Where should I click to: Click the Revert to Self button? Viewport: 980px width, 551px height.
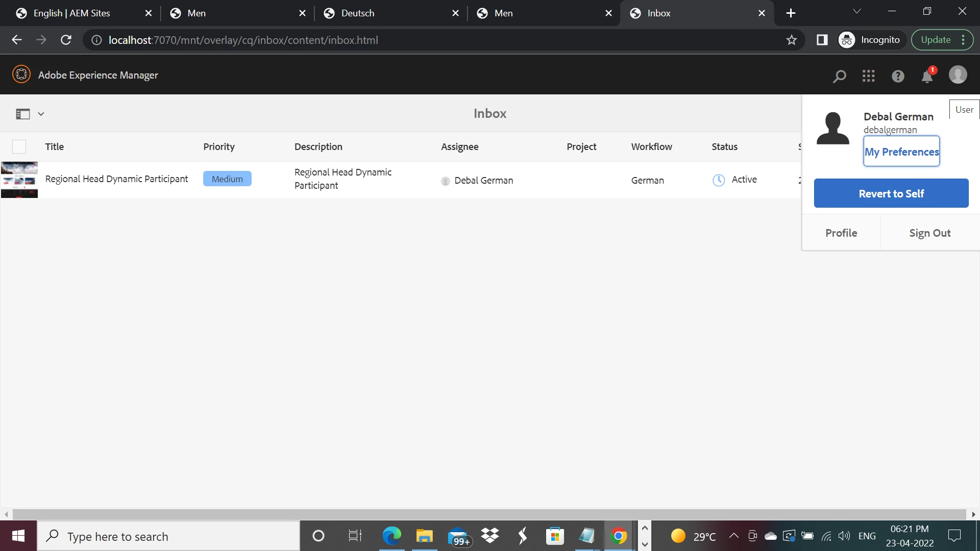tap(891, 193)
